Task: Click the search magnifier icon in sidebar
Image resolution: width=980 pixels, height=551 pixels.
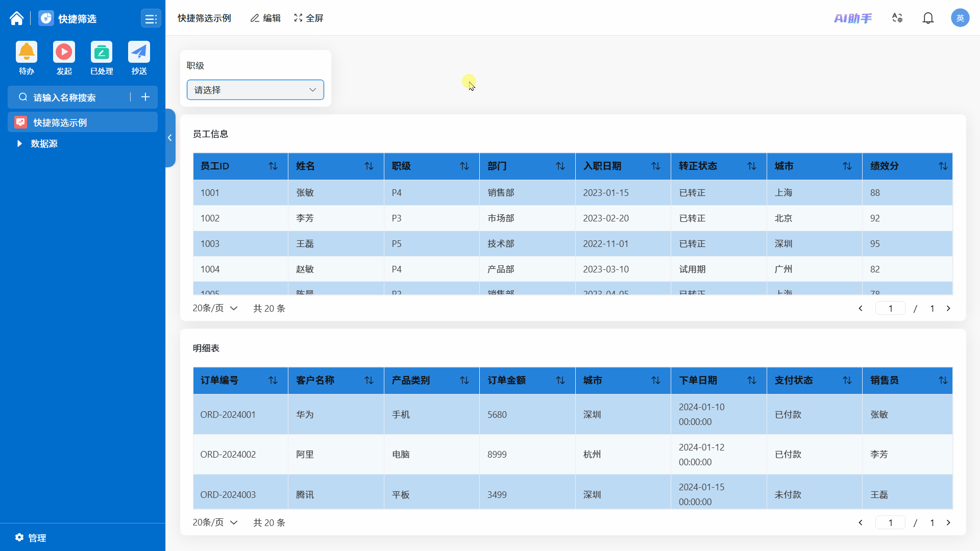Action: click(23, 97)
